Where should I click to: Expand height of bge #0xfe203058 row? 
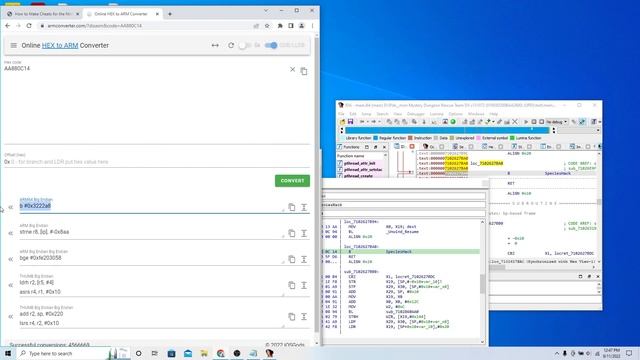tap(304, 259)
